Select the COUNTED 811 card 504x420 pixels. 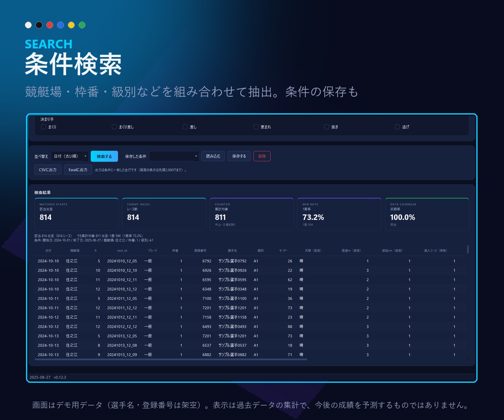tap(252, 214)
